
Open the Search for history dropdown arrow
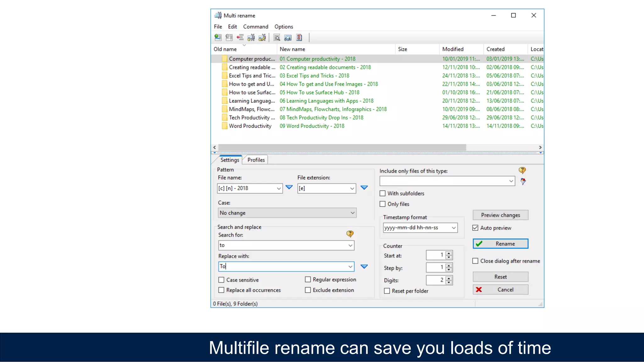(x=350, y=245)
